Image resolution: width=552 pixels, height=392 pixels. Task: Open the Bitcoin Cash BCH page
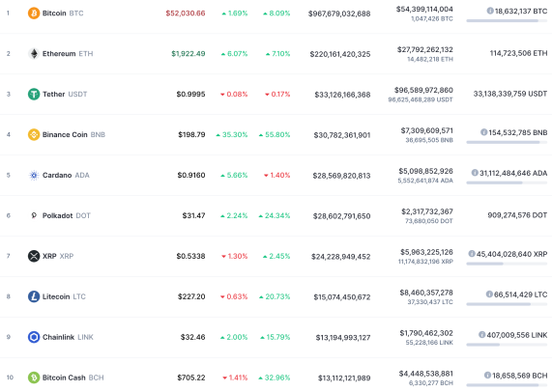[73, 378]
